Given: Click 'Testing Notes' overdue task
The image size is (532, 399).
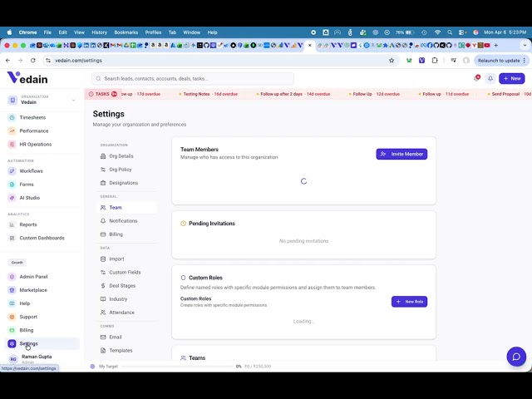Looking at the screenshot, I should [209, 94].
